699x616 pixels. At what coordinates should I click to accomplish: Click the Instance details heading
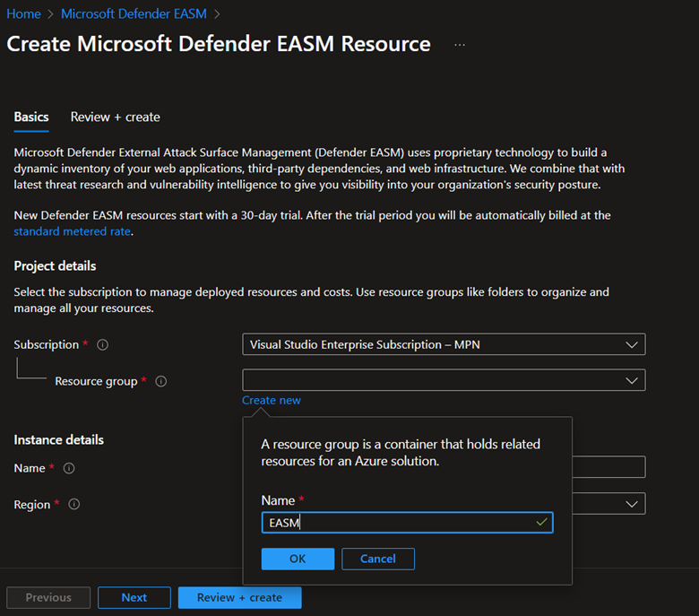(59, 440)
